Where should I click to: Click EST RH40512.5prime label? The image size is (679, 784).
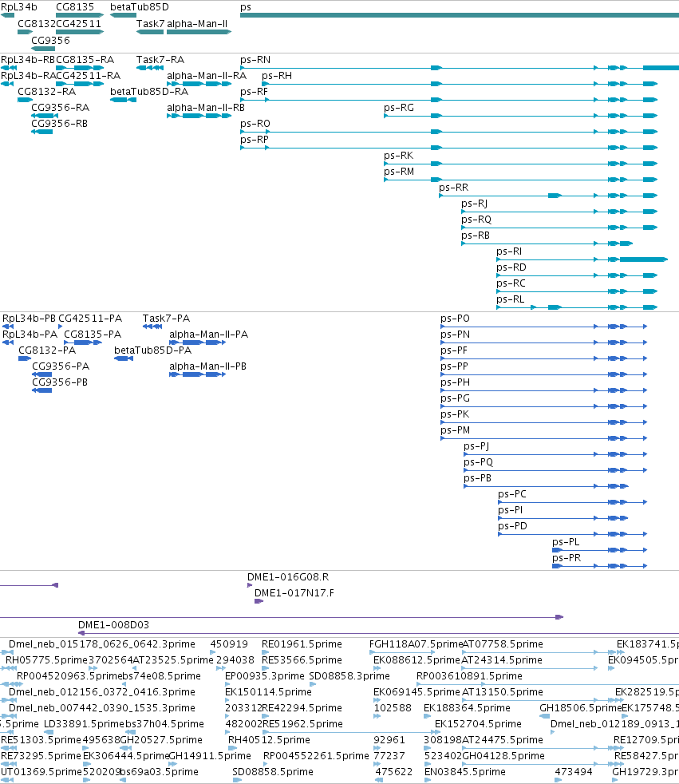click(270, 741)
